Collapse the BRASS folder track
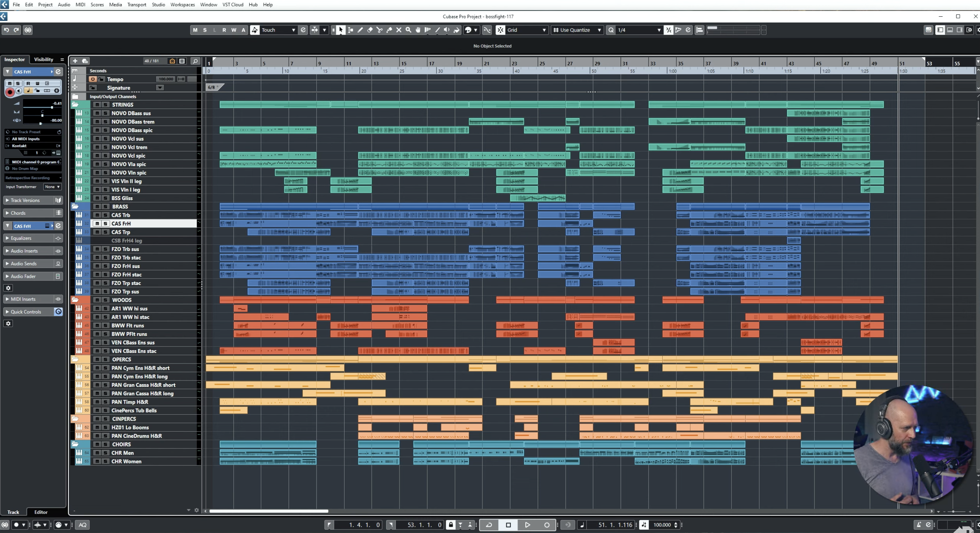 point(75,207)
